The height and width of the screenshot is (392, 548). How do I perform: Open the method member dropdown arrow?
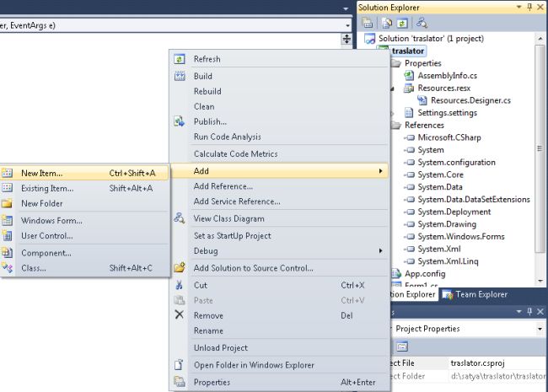pos(347,25)
